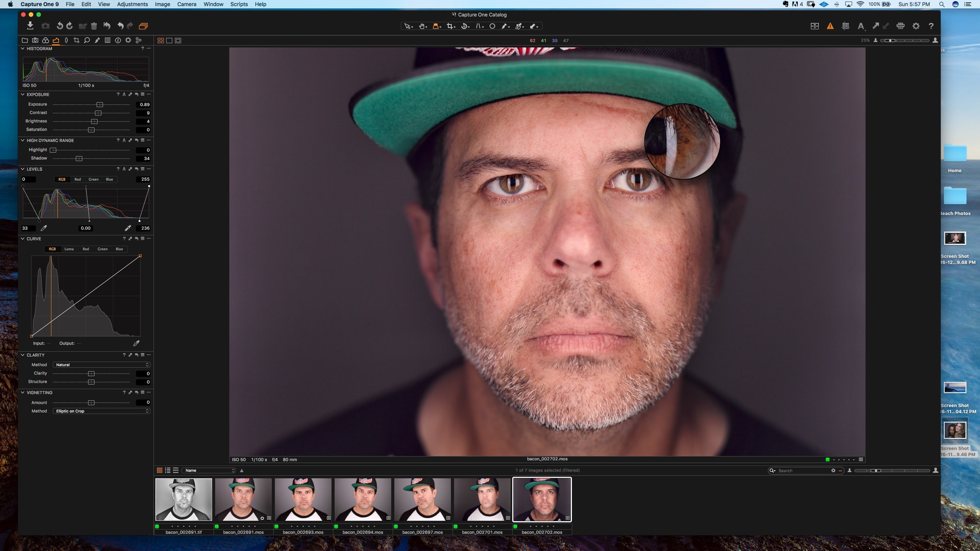
Task: Open the Lens tool tab icon
Action: 66,40
